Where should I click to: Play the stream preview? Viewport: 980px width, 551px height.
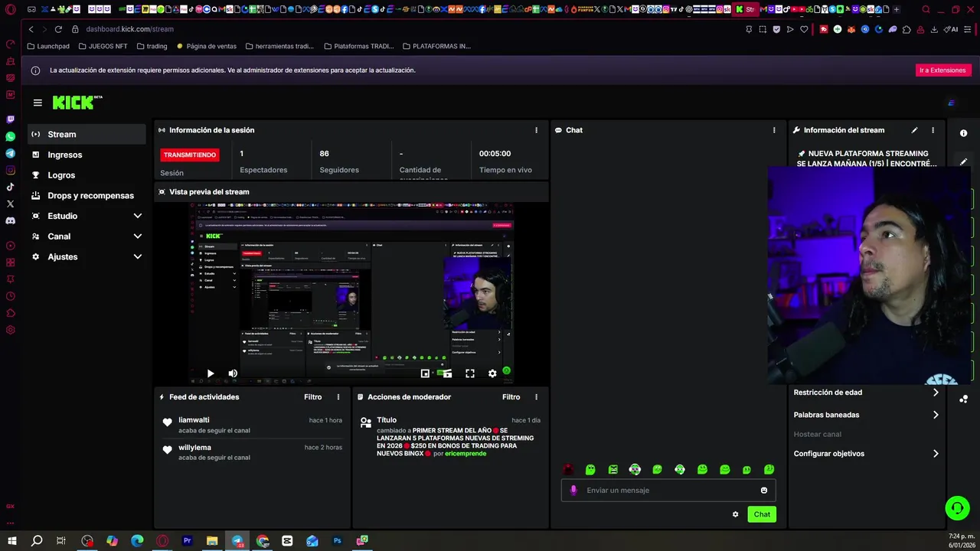pyautogui.click(x=211, y=373)
